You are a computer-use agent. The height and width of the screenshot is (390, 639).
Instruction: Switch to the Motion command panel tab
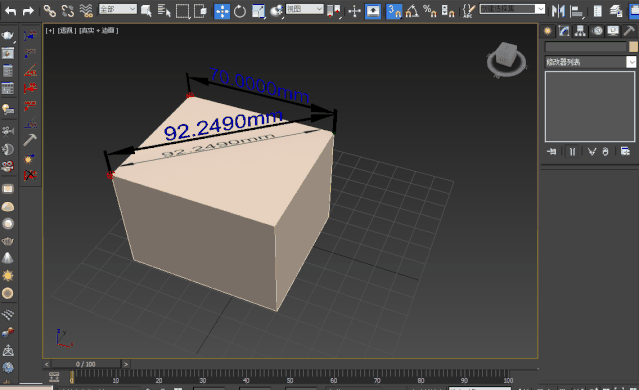click(x=597, y=31)
